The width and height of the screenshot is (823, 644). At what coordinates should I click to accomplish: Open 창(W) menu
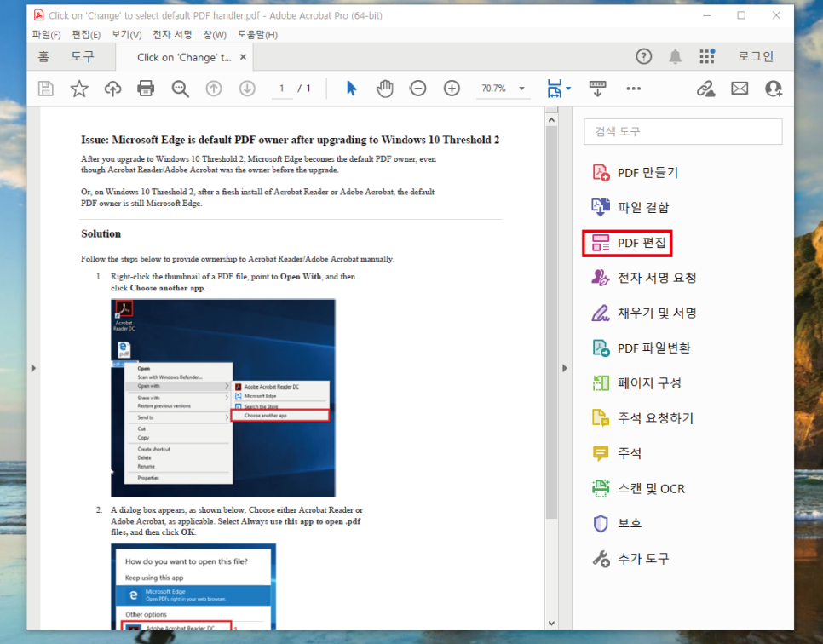coord(215,35)
